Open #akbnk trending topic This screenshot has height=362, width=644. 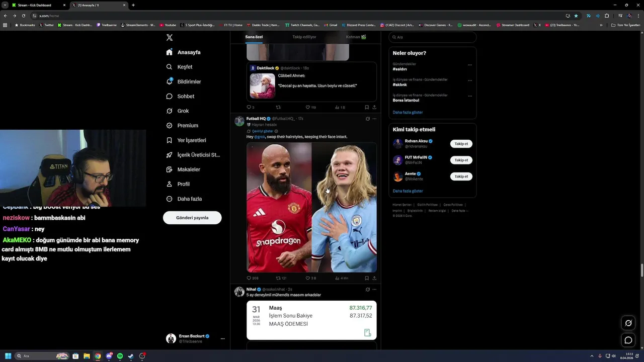click(399, 85)
